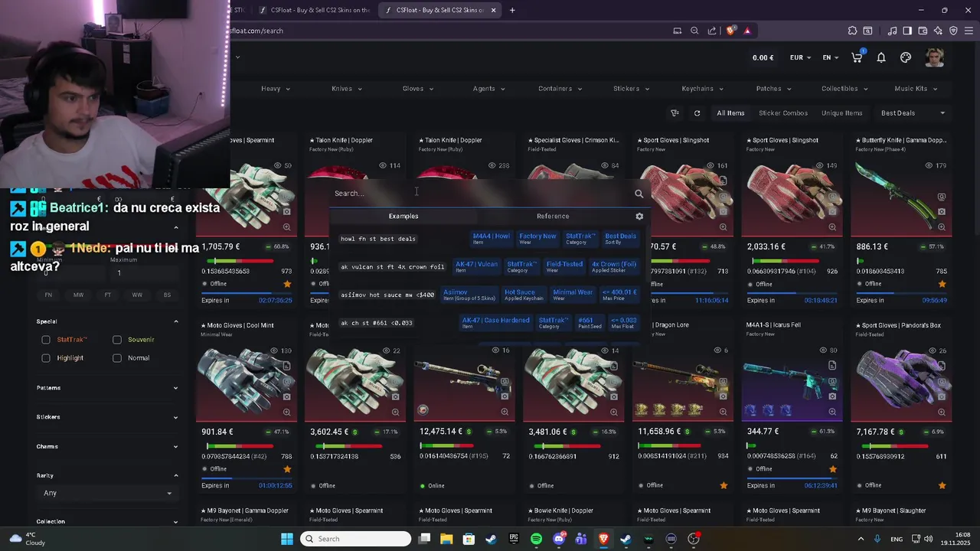980x551 pixels.
Task: Enable the Normal checkbox
Action: click(x=117, y=358)
